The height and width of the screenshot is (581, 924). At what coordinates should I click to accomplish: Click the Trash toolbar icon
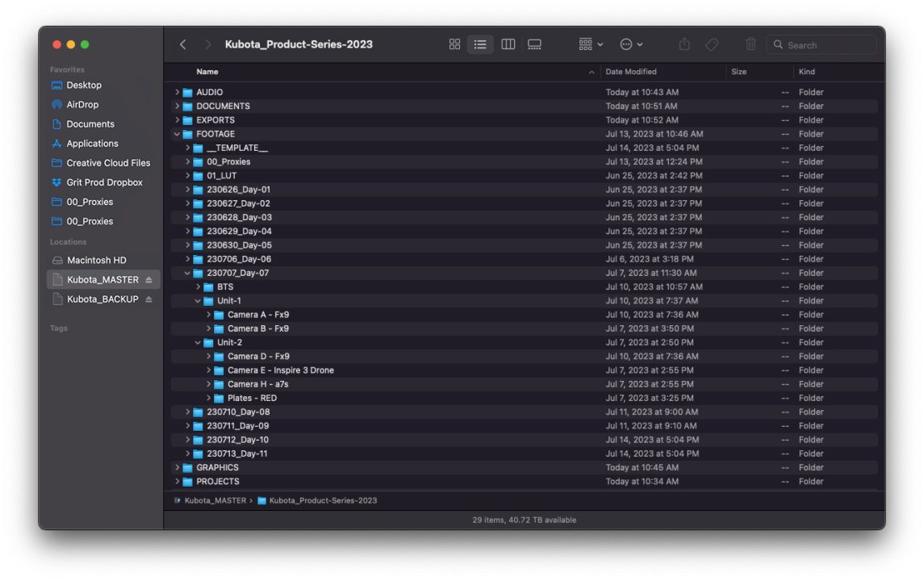point(750,44)
